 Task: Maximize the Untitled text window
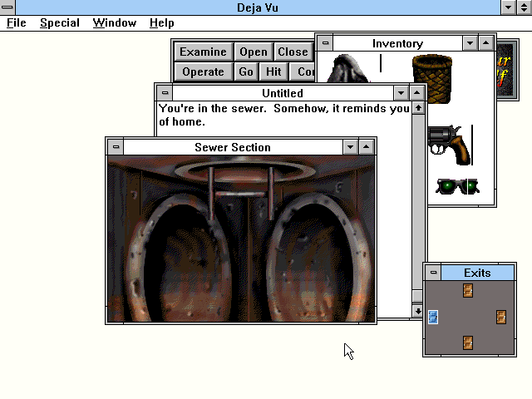[x=417, y=92]
